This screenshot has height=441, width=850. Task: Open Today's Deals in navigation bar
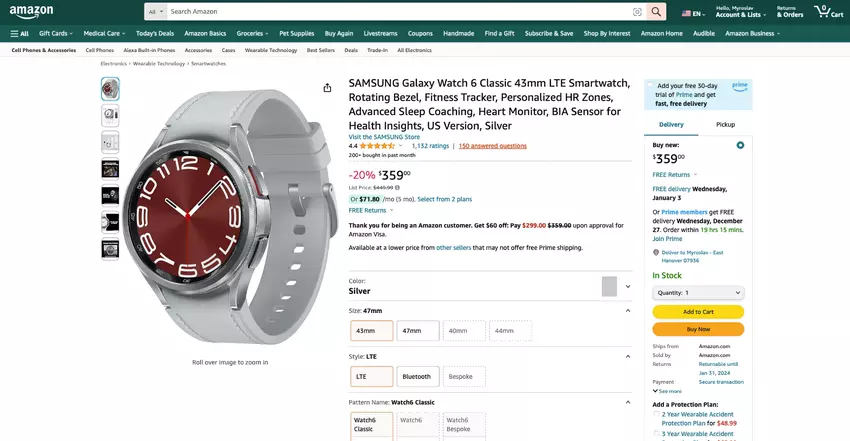pyautogui.click(x=155, y=33)
